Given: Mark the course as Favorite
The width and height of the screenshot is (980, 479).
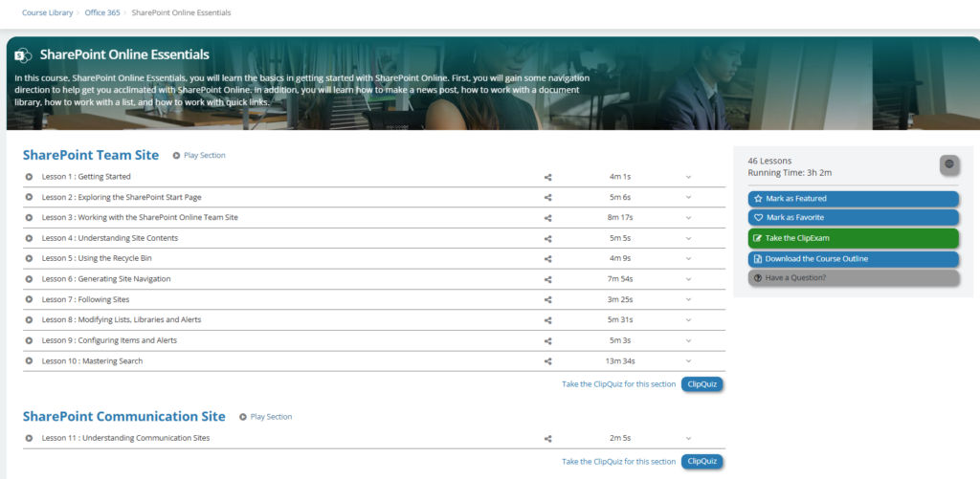Looking at the screenshot, I should pyautogui.click(x=853, y=217).
